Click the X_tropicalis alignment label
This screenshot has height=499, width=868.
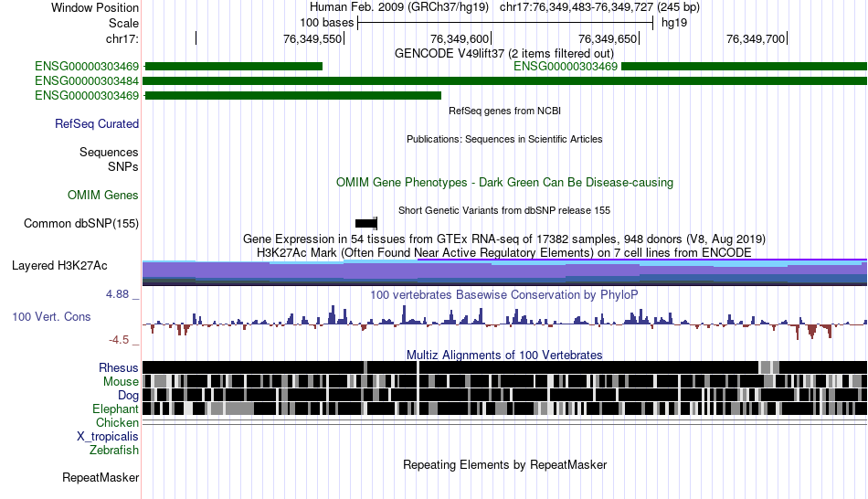point(108,437)
